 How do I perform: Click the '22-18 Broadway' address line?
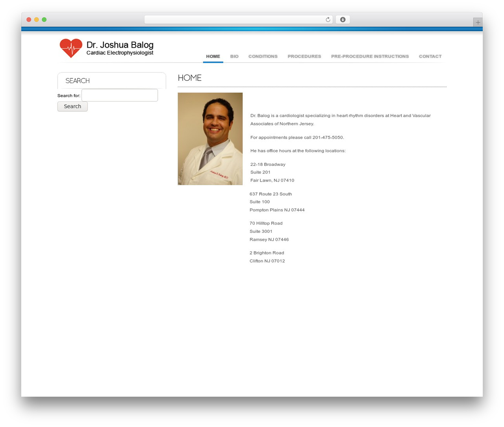pos(268,164)
